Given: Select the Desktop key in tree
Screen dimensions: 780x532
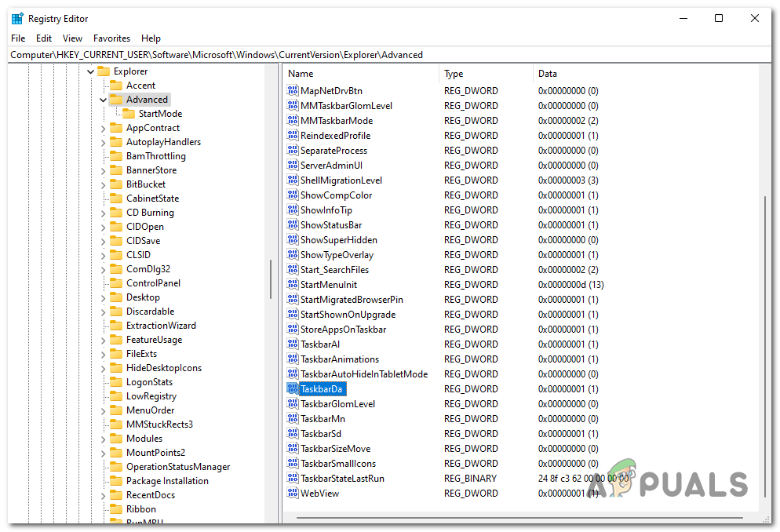Looking at the screenshot, I should (143, 297).
